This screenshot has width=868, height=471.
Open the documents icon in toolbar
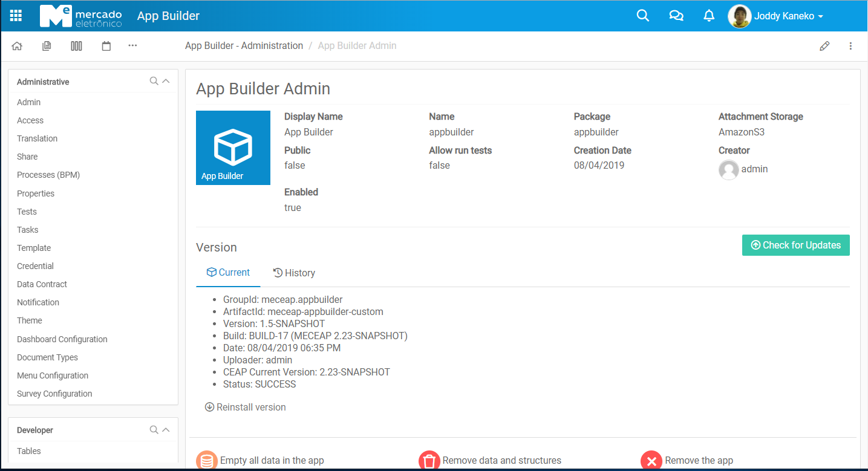(47, 46)
